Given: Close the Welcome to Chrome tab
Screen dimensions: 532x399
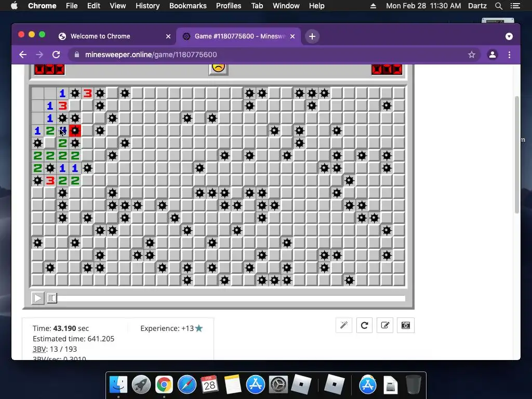Looking at the screenshot, I should (x=168, y=36).
